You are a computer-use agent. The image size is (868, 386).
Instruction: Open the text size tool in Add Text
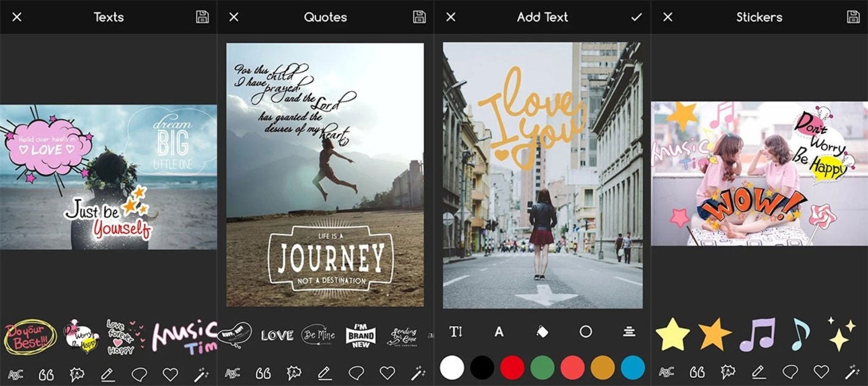[455, 331]
